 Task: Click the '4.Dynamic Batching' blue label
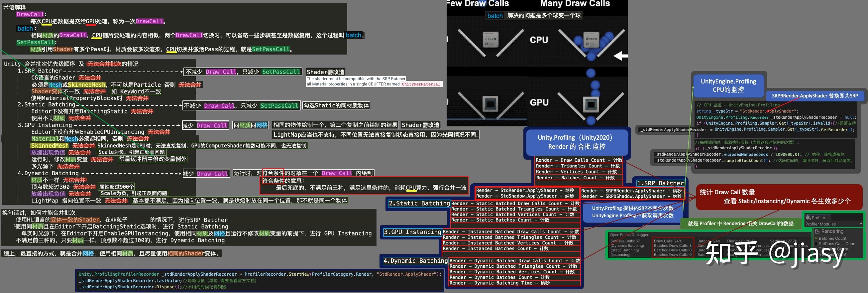[x=415, y=261]
